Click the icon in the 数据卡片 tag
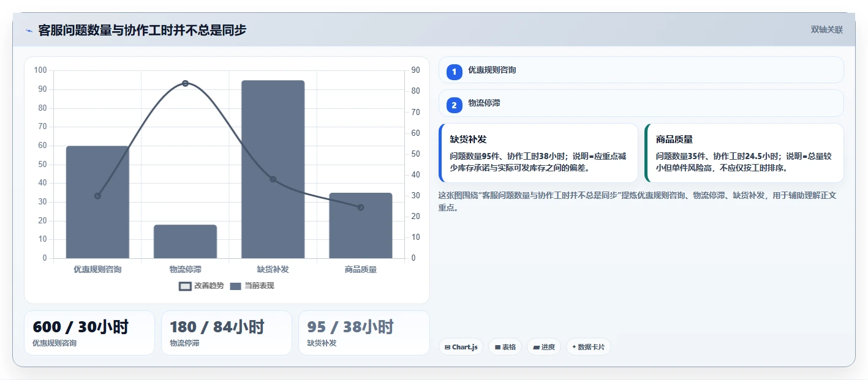The width and height of the screenshot is (868, 380). pyautogui.click(x=574, y=347)
